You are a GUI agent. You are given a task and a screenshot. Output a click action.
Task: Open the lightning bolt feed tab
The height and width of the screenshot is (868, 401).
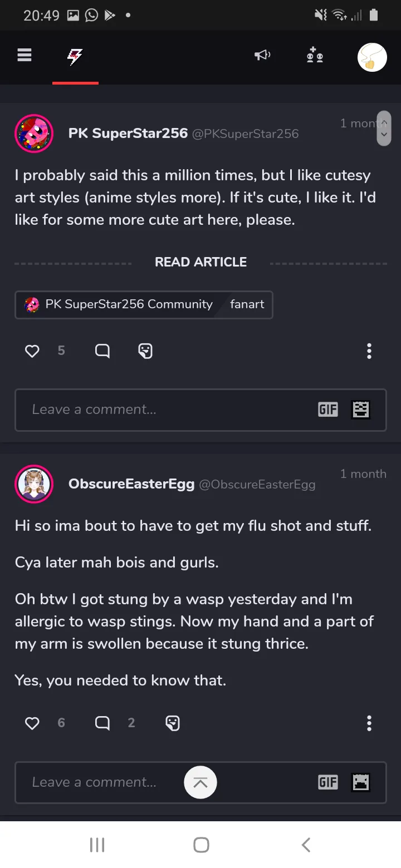tap(75, 56)
